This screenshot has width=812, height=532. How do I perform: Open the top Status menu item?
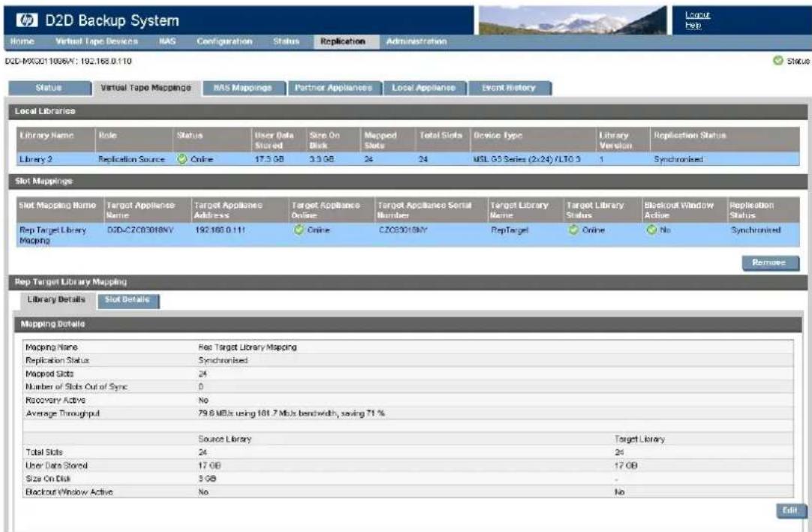pos(287,41)
